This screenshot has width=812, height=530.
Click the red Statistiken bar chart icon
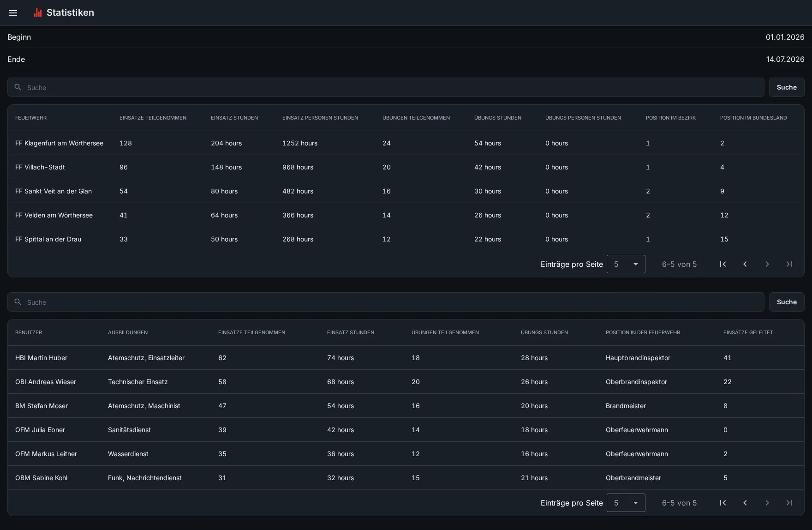[38, 12]
